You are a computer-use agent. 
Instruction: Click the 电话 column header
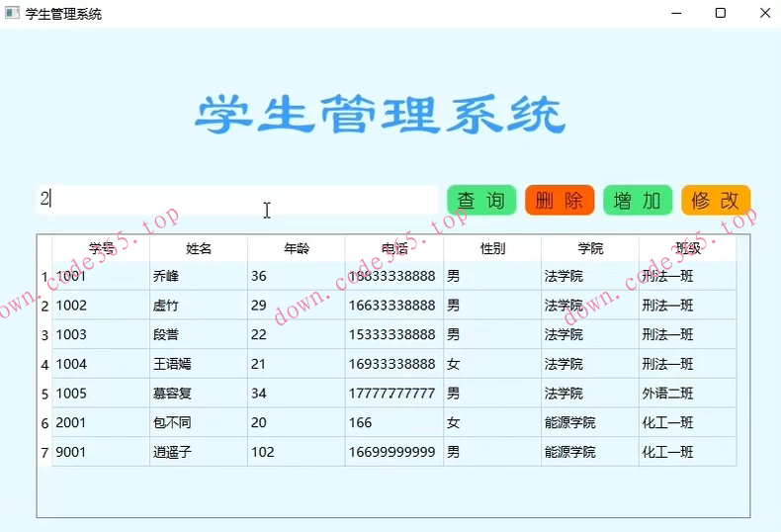394,248
